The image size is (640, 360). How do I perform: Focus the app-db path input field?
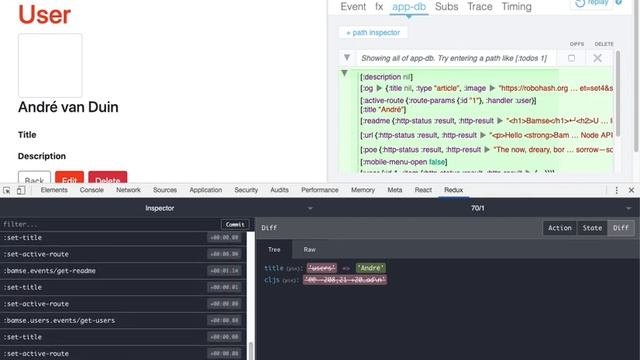(456, 58)
